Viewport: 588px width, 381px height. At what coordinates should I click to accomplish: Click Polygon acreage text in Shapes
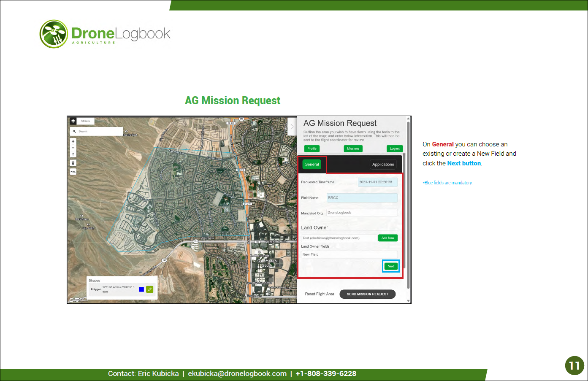(x=118, y=289)
